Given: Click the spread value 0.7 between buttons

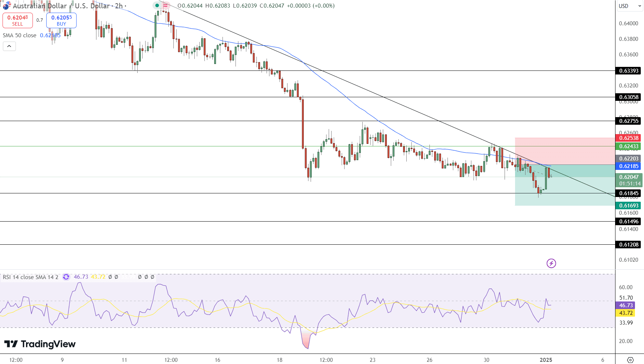Looking at the screenshot, I should point(40,20).
